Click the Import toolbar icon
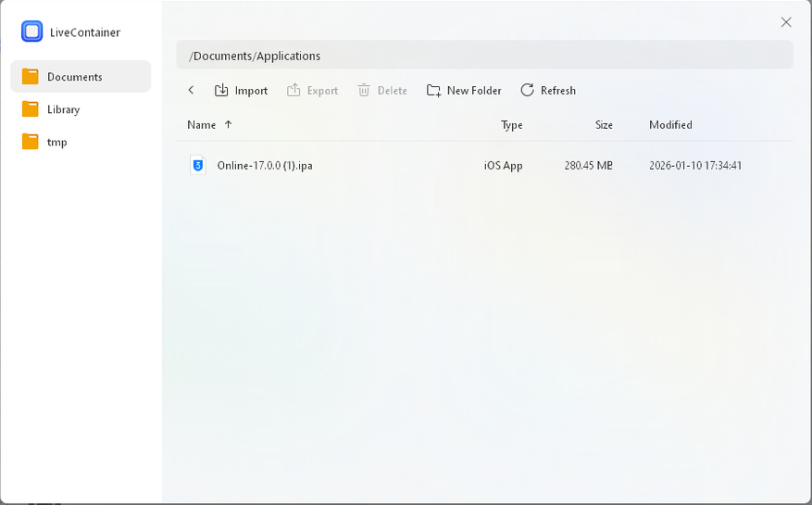The height and width of the screenshot is (505, 812). (221, 90)
